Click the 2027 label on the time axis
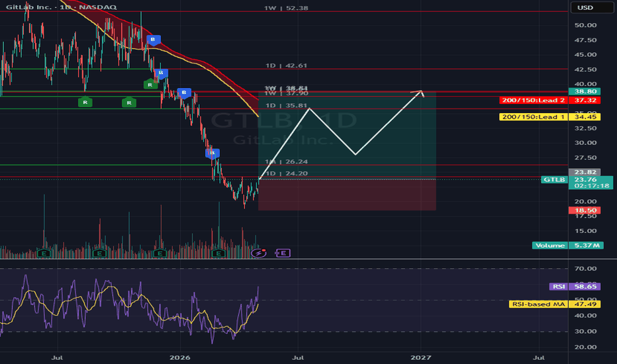Image resolution: width=617 pixels, height=364 pixels. click(x=420, y=357)
